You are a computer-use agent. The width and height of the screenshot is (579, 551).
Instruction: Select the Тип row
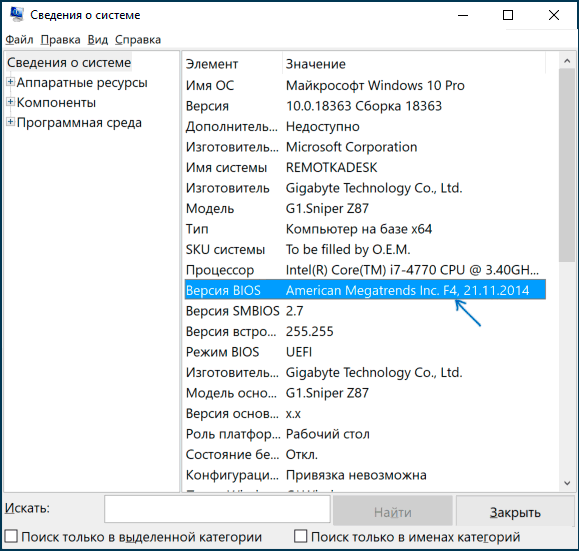365,229
